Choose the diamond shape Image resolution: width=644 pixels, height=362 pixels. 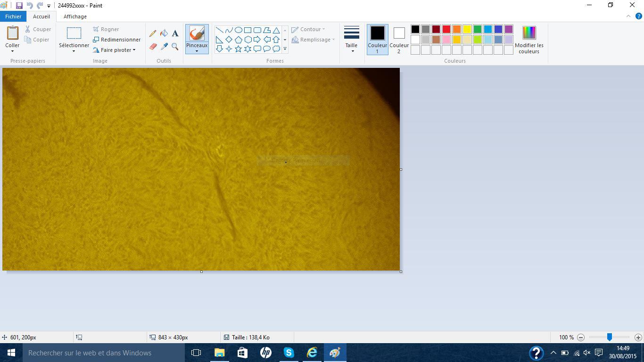(x=229, y=40)
